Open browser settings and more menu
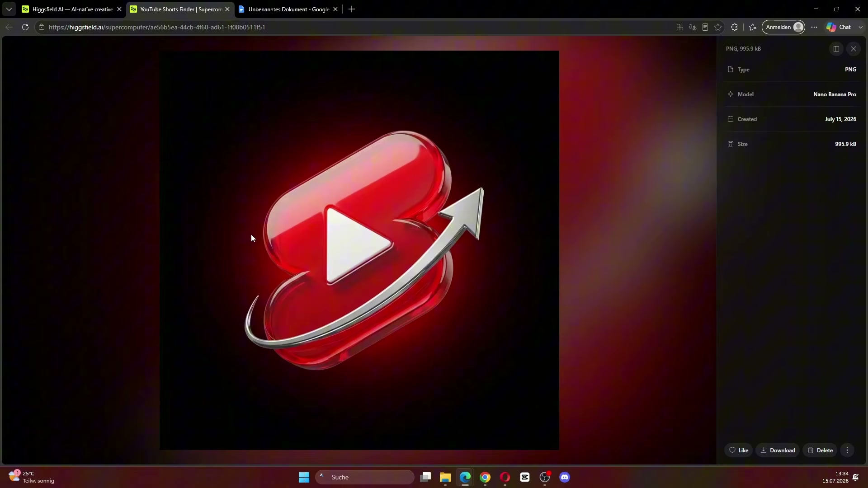 pyautogui.click(x=814, y=27)
